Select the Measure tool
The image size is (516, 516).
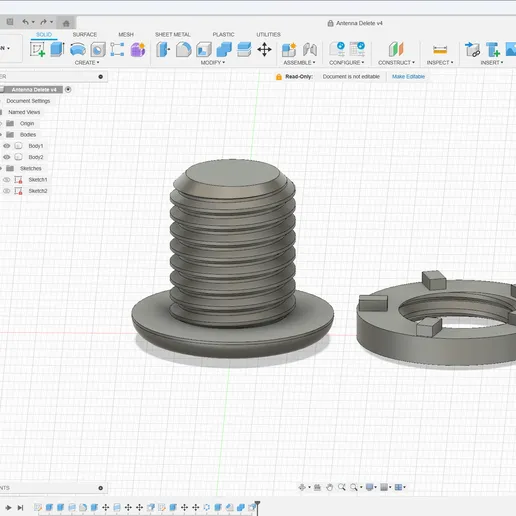[440, 50]
